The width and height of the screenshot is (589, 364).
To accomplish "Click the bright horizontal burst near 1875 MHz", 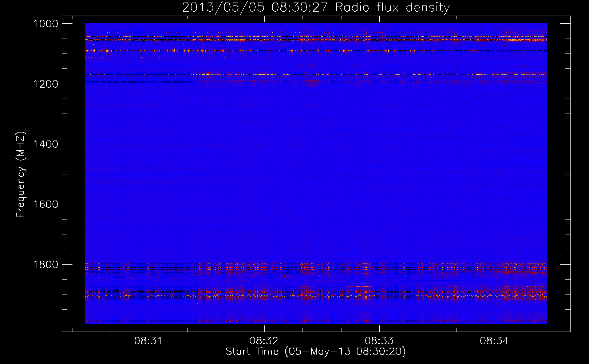I will (359, 287).
